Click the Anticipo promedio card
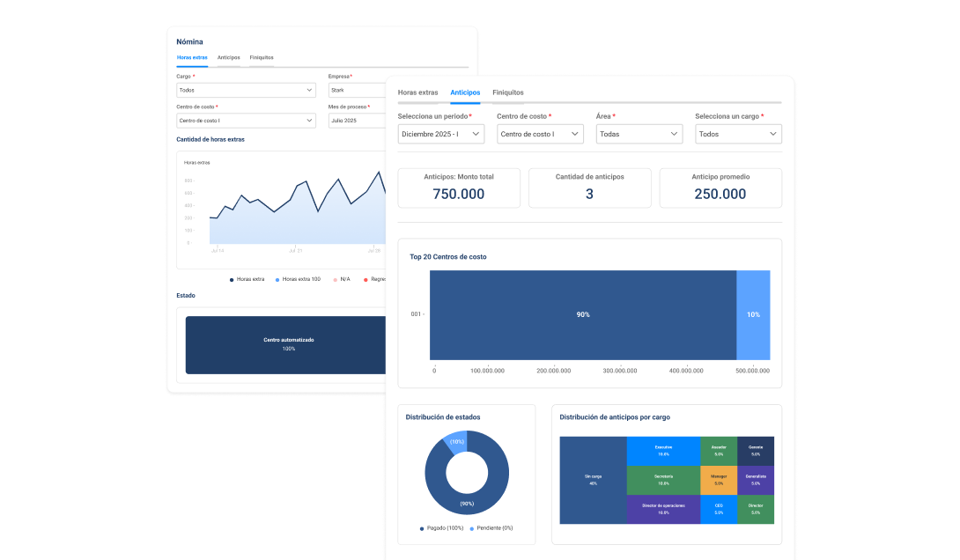This screenshot has height=560, width=960. point(720,188)
